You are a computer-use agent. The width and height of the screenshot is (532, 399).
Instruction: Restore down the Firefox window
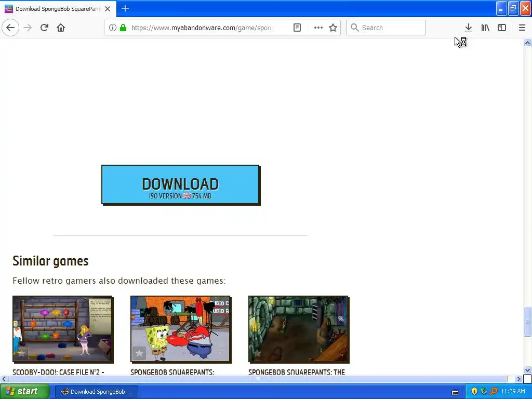point(513,8)
